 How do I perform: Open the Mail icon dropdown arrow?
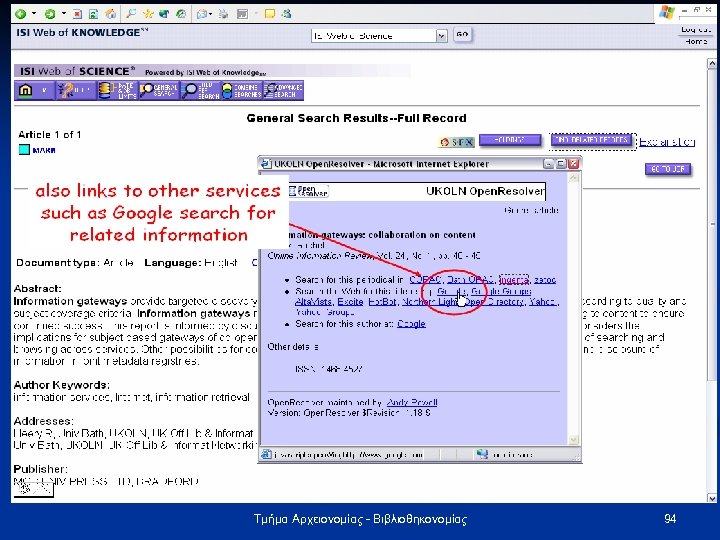pyautogui.click(x=210, y=14)
